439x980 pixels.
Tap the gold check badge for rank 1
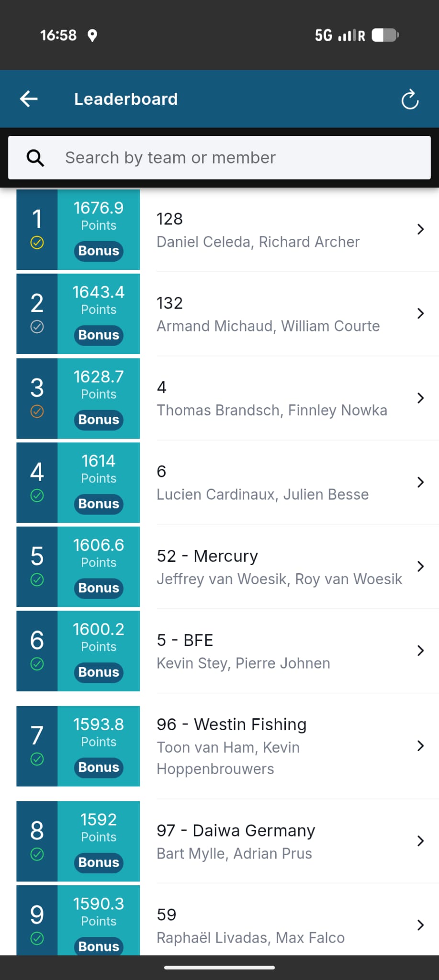point(37,243)
